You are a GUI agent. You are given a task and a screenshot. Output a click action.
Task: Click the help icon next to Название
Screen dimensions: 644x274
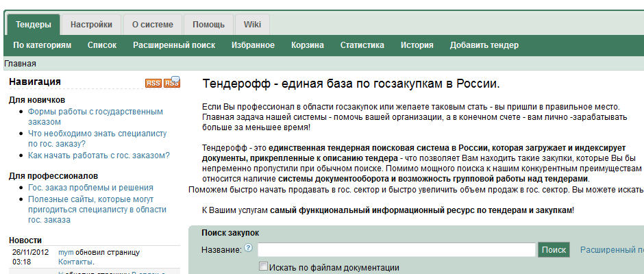(x=249, y=248)
